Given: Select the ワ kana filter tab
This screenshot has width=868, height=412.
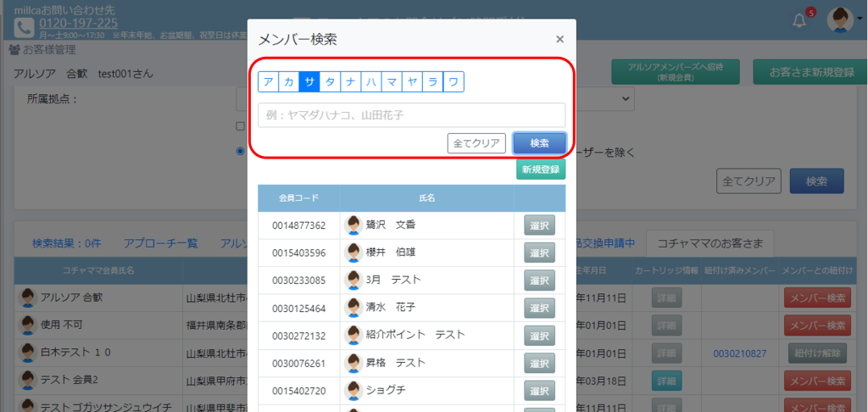Looking at the screenshot, I should [x=453, y=81].
